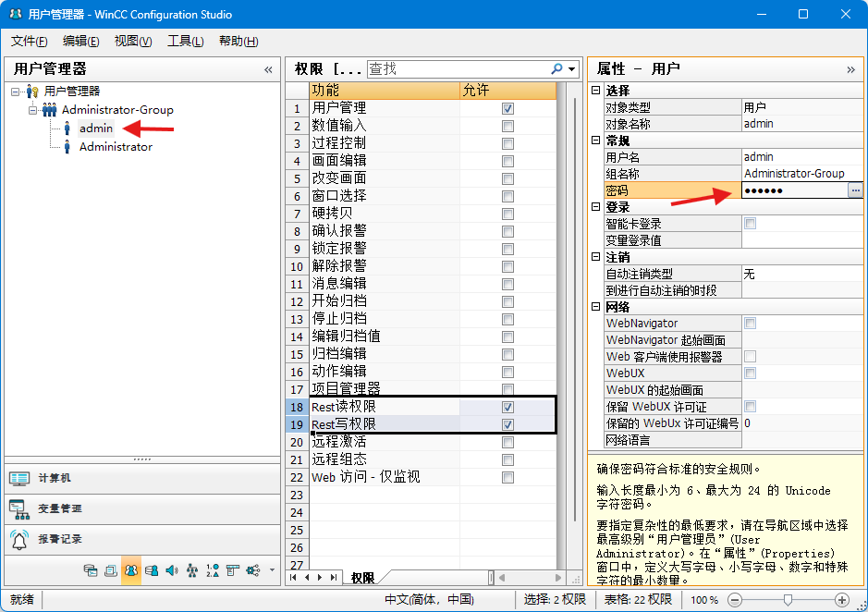The width and height of the screenshot is (868, 612).
Task: Click the zoom out minus button
Action: pos(735,600)
